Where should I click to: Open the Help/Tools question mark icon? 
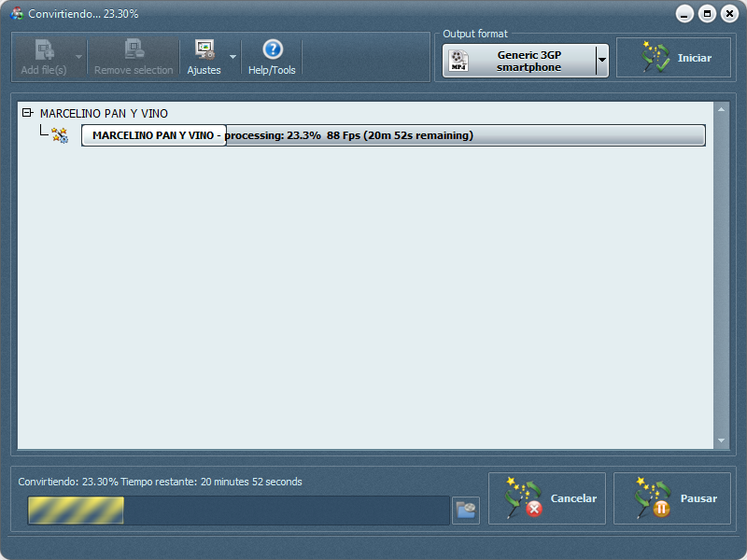(x=273, y=49)
